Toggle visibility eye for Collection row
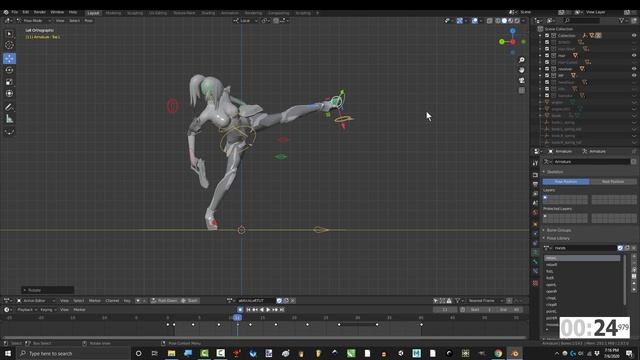 634,36
